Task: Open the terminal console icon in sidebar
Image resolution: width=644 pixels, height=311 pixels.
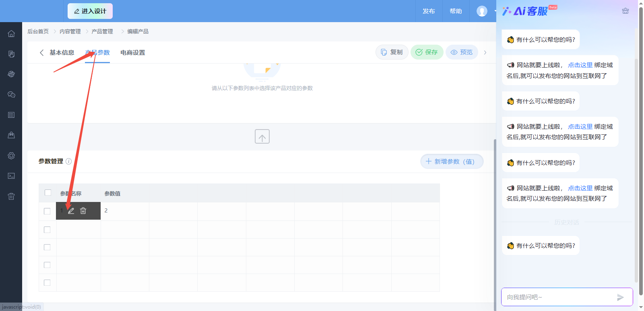Action: click(x=11, y=176)
